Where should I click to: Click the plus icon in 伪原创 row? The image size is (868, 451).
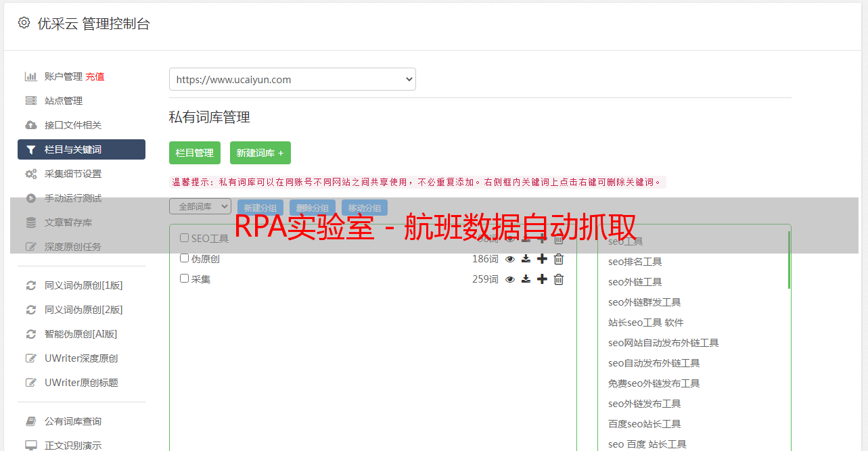(x=542, y=259)
